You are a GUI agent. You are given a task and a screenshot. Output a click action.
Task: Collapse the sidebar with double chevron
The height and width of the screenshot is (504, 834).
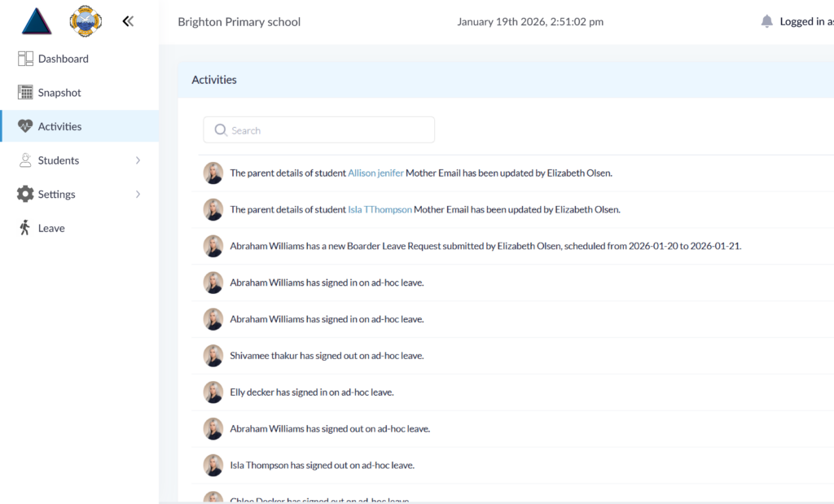[128, 21]
